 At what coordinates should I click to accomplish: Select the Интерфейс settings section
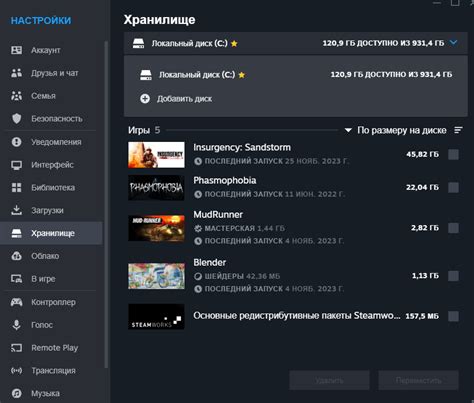52,165
